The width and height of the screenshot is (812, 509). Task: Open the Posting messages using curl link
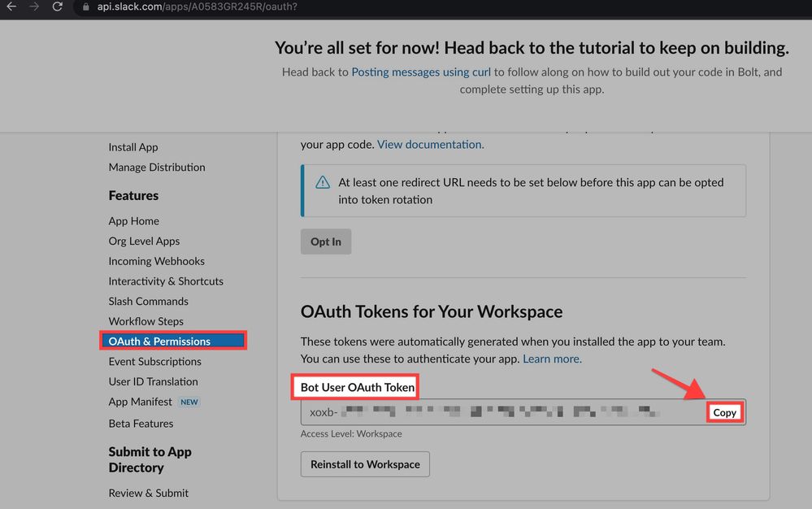[x=420, y=72]
